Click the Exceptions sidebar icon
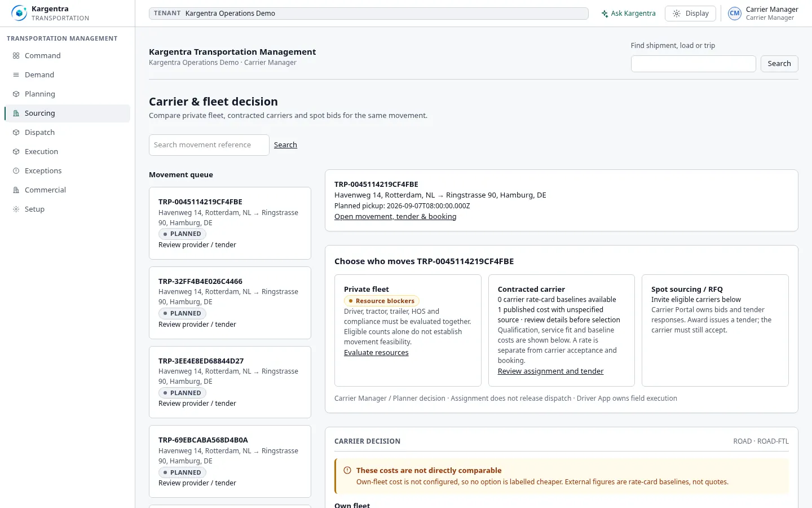Viewport: 812px width, 508px height. tap(16, 170)
